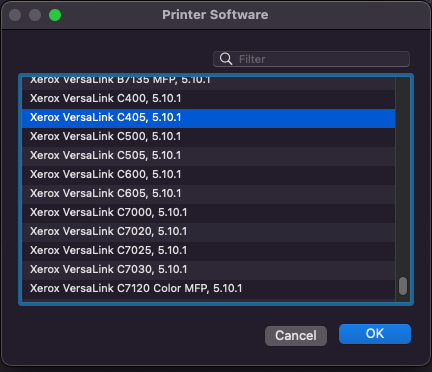Select Xerox VersaLink C400, 5.10.1

click(x=209, y=99)
